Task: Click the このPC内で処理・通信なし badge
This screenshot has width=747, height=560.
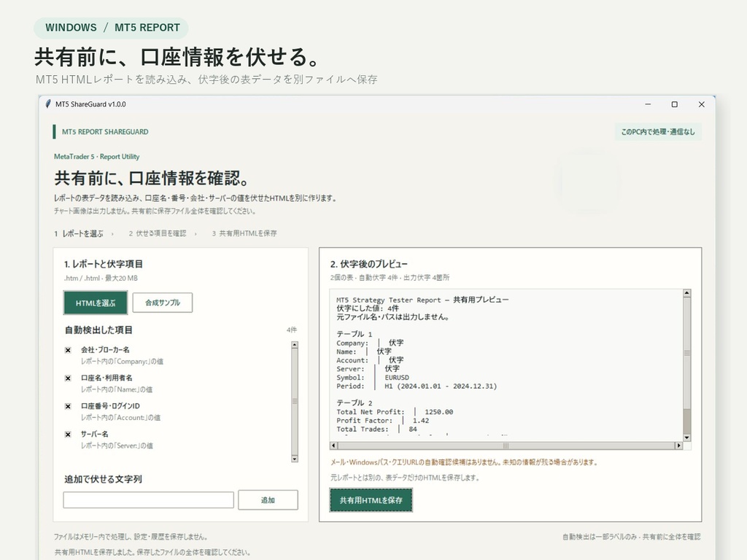Action: coord(658,132)
